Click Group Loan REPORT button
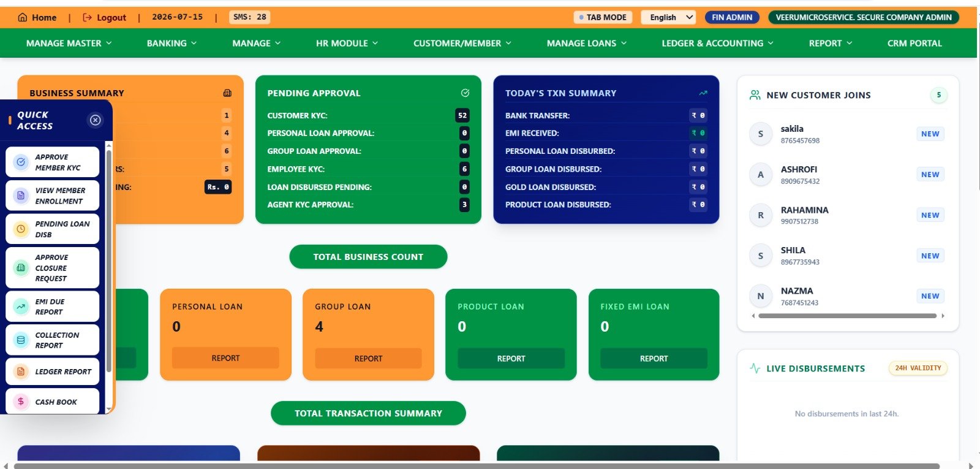This screenshot has width=980, height=469. click(x=368, y=359)
